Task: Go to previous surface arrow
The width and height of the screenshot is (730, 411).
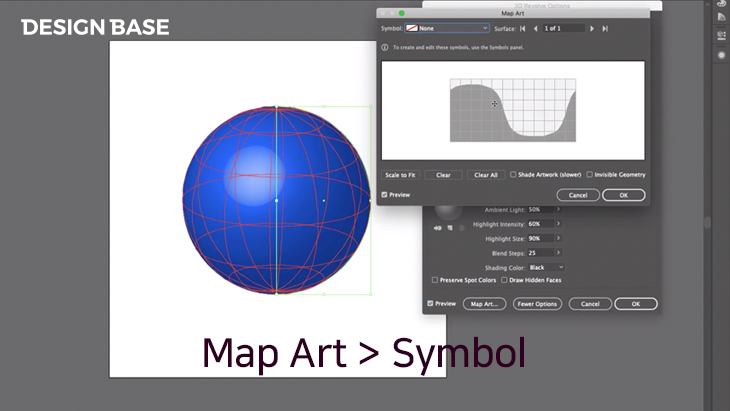Action: [x=535, y=29]
